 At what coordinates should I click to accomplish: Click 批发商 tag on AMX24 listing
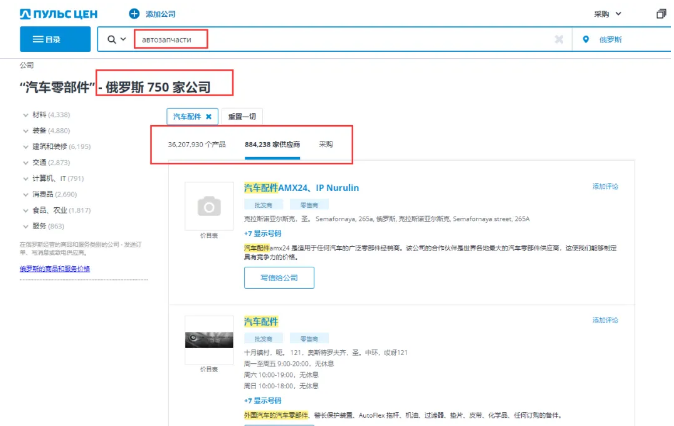click(x=263, y=205)
